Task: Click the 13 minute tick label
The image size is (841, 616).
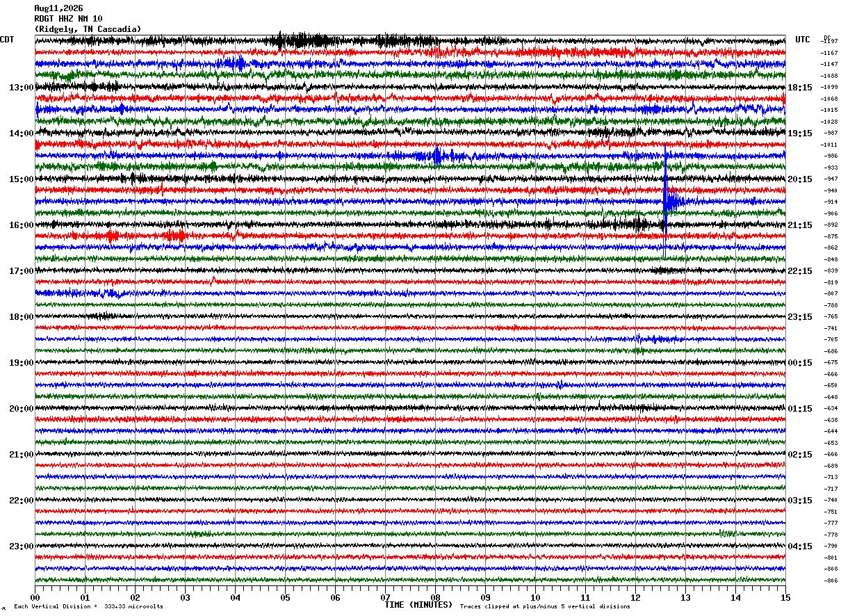Action: [x=685, y=597]
